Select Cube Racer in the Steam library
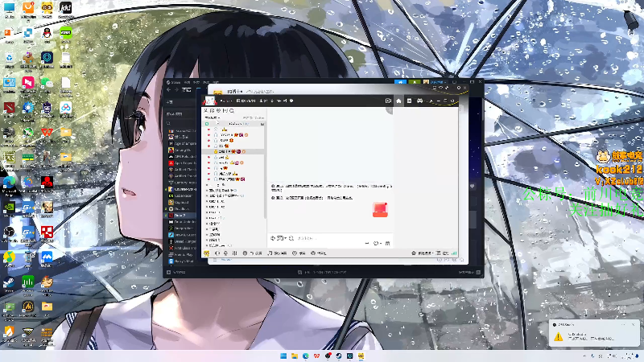Viewport: 644px width, 362px height. click(183, 195)
